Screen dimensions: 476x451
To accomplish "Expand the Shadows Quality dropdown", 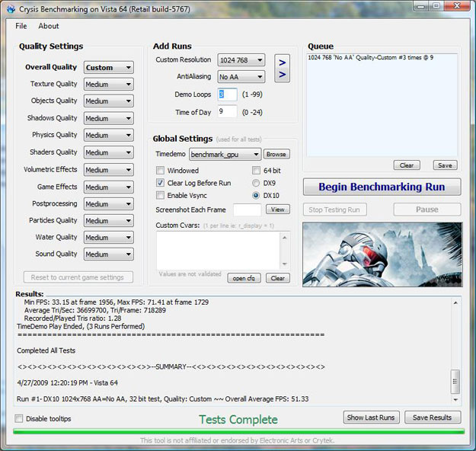I will click(109, 118).
